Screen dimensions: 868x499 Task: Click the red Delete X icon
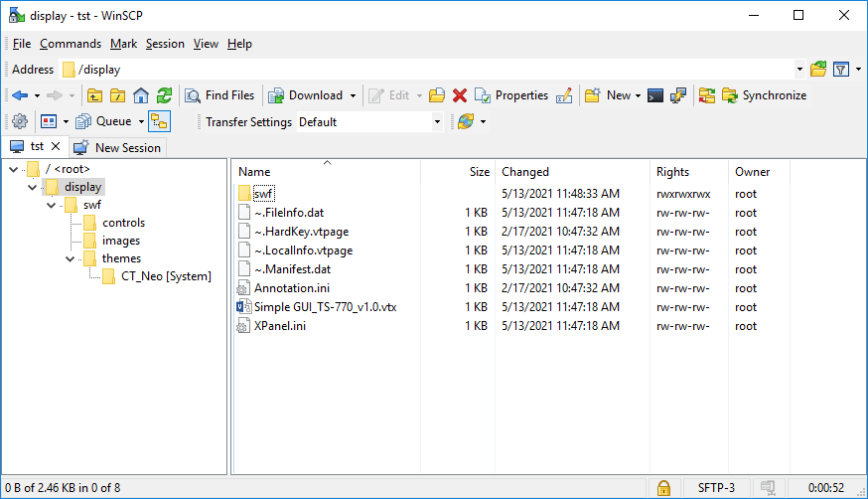(x=460, y=95)
